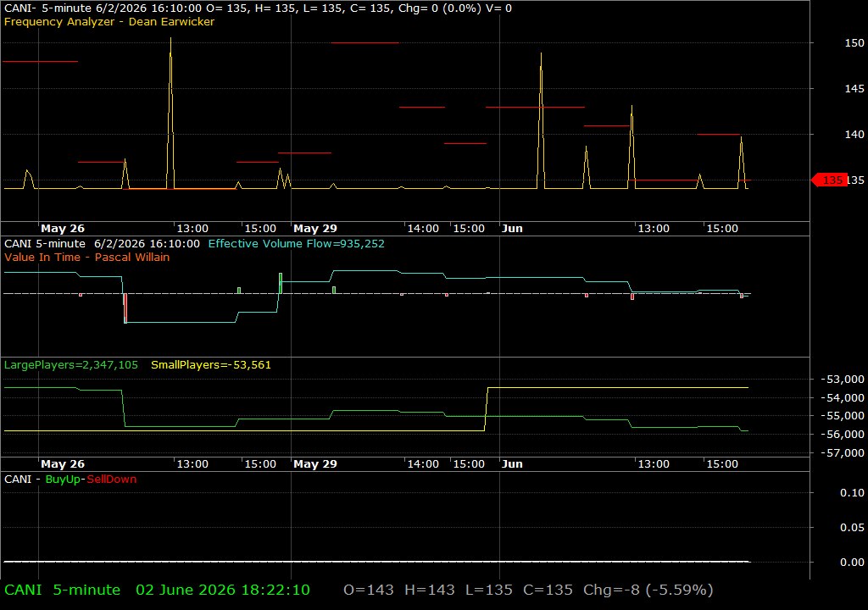Image resolution: width=868 pixels, height=610 pixels.
Task: Select Chg= 0 (0.0%) in top header line
Action: click(x=440, y=8)
